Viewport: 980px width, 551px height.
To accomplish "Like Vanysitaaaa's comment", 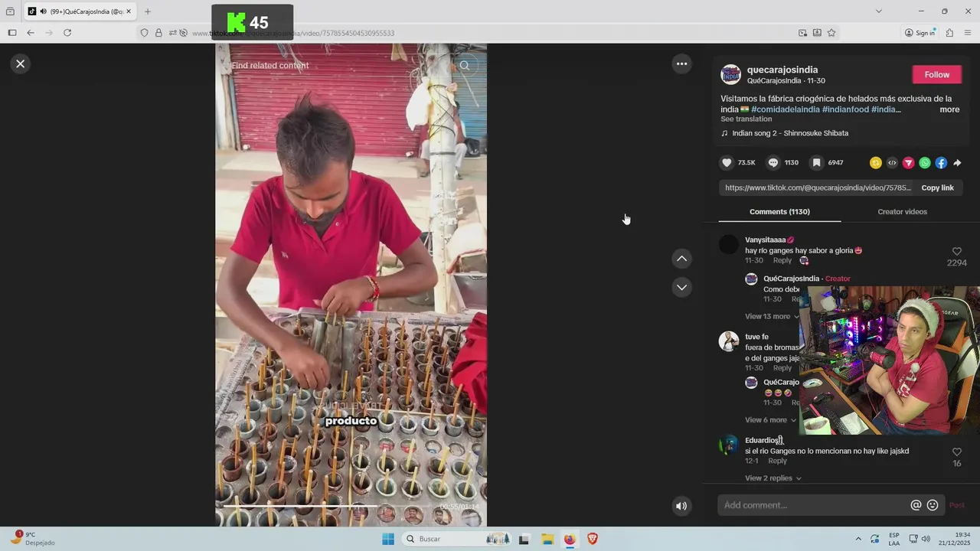I will point(956,252).
